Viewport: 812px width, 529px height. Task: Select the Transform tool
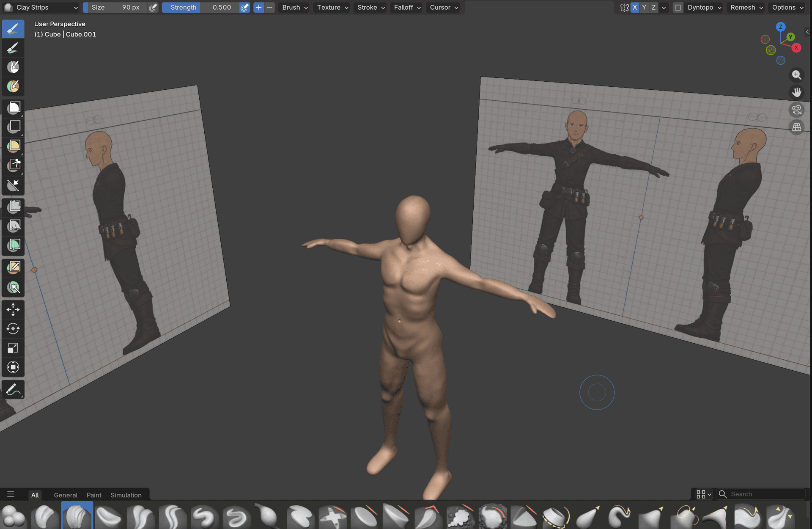[x=13, y=367]
